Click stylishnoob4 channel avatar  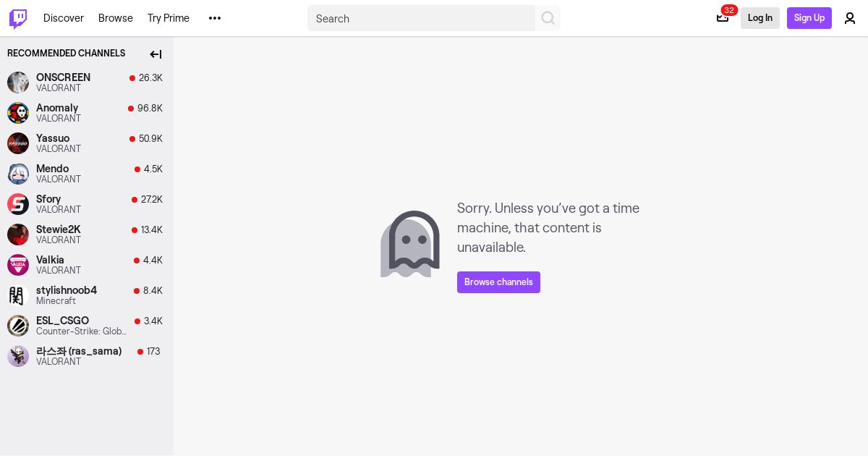click(x=18, y=295)
